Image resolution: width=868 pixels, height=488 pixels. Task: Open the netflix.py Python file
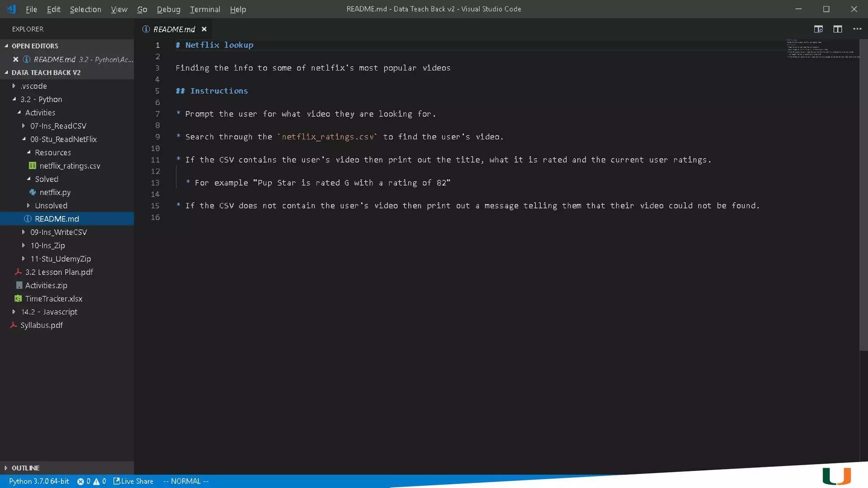coord(55,192)
